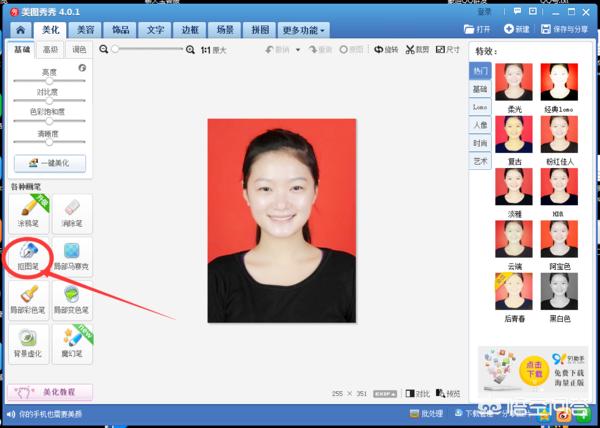
Task: Set view to 1:1 原大 actual size
Action: 214,50
